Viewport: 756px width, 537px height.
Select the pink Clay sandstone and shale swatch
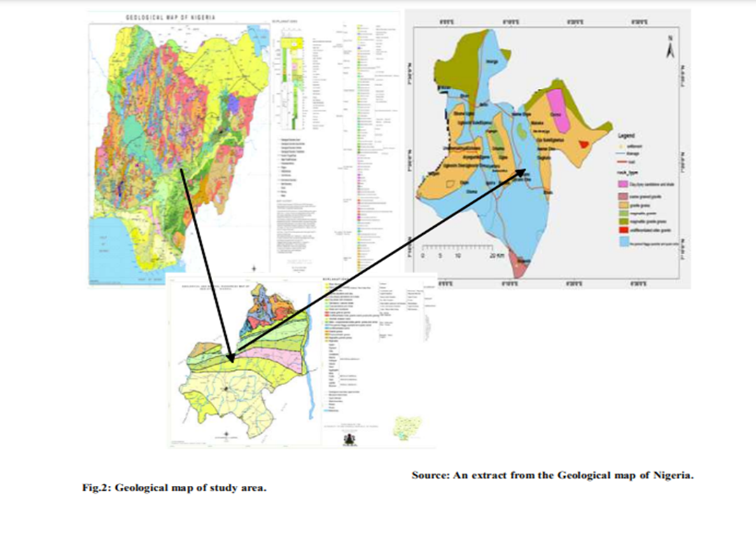click(x=623, y=184)
